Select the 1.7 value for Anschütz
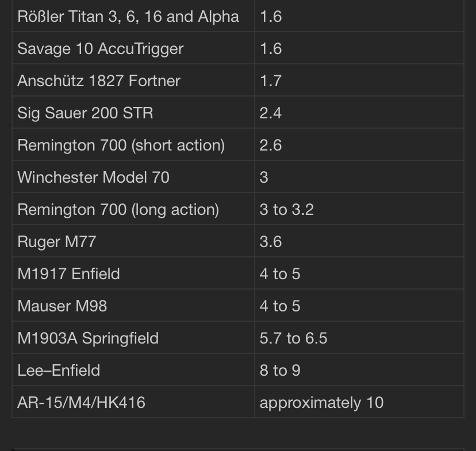The width and height of the screenshot is (476, 451). (270, 81)
